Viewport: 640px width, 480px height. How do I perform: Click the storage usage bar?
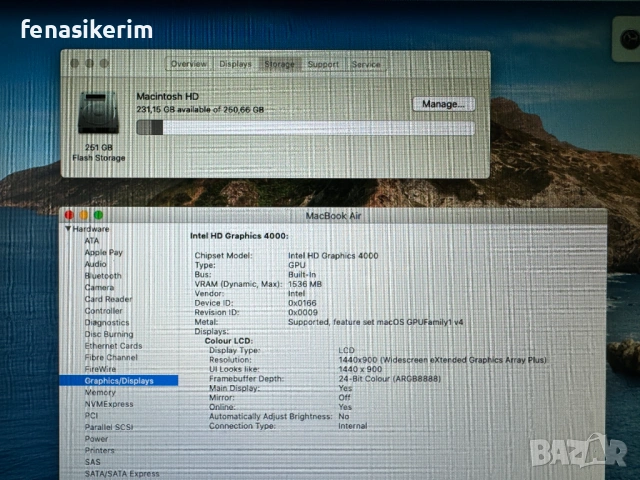(x=305, y=128)
